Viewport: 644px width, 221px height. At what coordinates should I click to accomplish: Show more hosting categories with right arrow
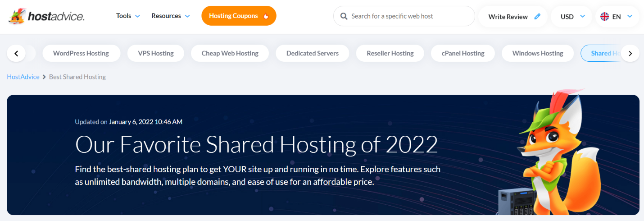click(630, 53)
